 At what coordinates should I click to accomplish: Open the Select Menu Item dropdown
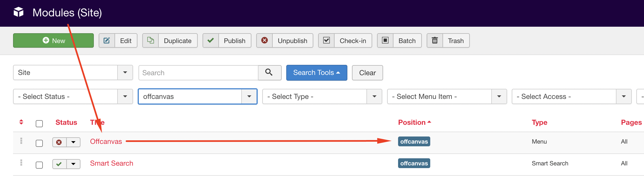447,96
